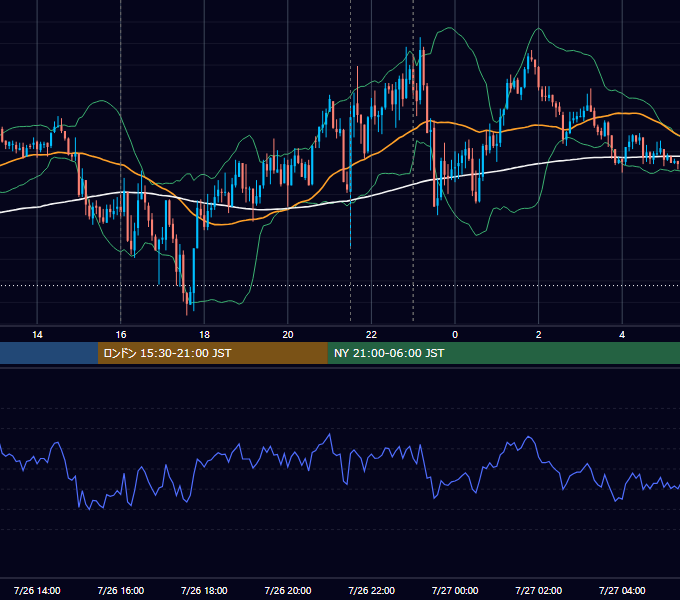680x600 pixels.
Task: Click the 7/26 18:00 date label
Action: click(x=204, y=590)
